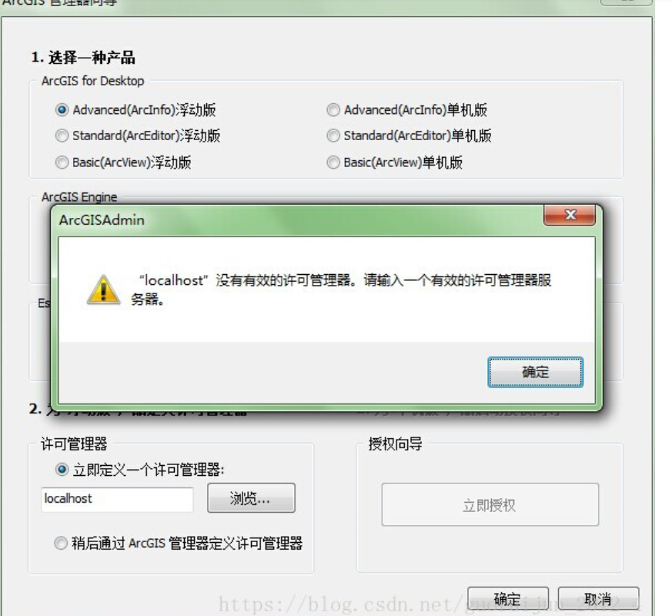Image resolution: width=672 pixels, height=616 pixels.
Task: Click the localhost license manager field
Action: point(117,499)
